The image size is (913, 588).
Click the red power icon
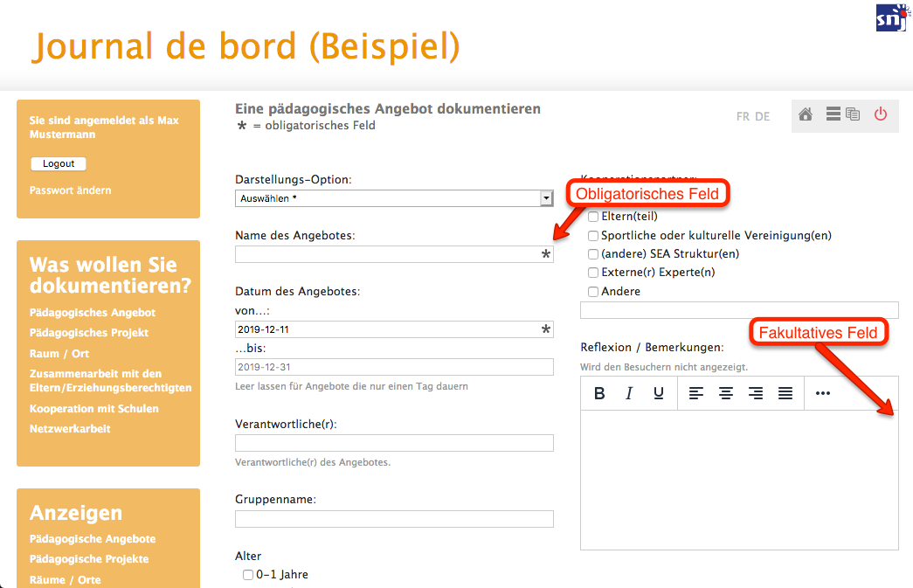tap(881, 114)
